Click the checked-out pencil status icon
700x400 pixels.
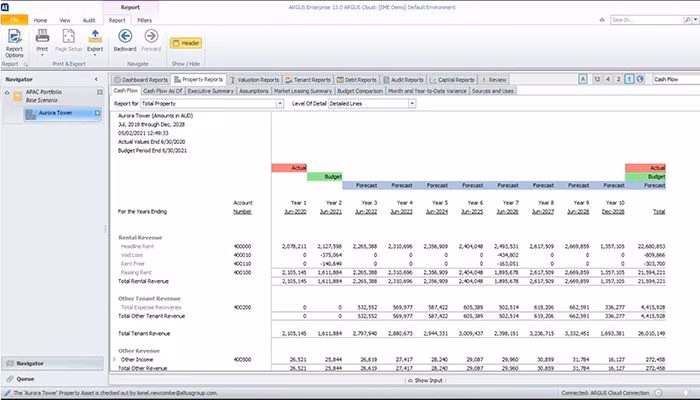pyautogui.click(x=7, y=393)
